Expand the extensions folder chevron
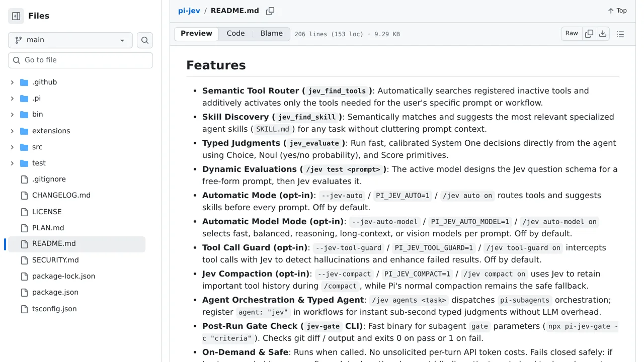The image size is (644, 362). [12, 131]
